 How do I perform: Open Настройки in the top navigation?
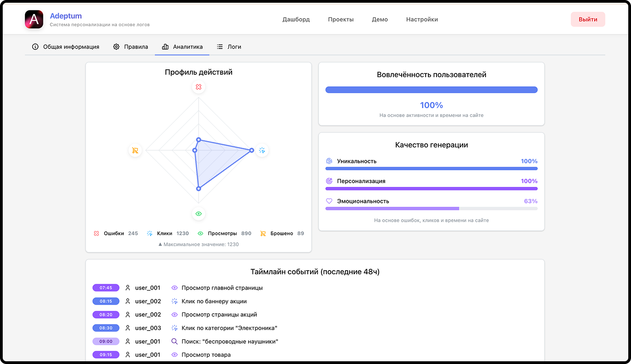point(422,19)
